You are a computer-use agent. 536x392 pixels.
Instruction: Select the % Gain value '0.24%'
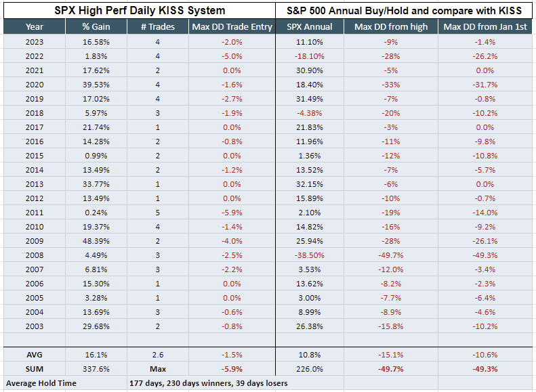click(x=96, y=213)
